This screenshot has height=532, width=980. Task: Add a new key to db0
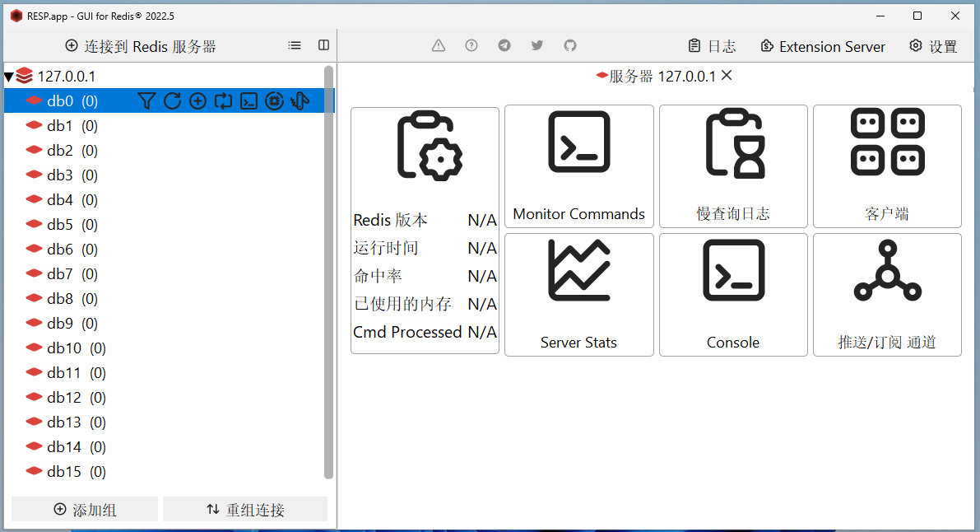(x=197, y=101)
